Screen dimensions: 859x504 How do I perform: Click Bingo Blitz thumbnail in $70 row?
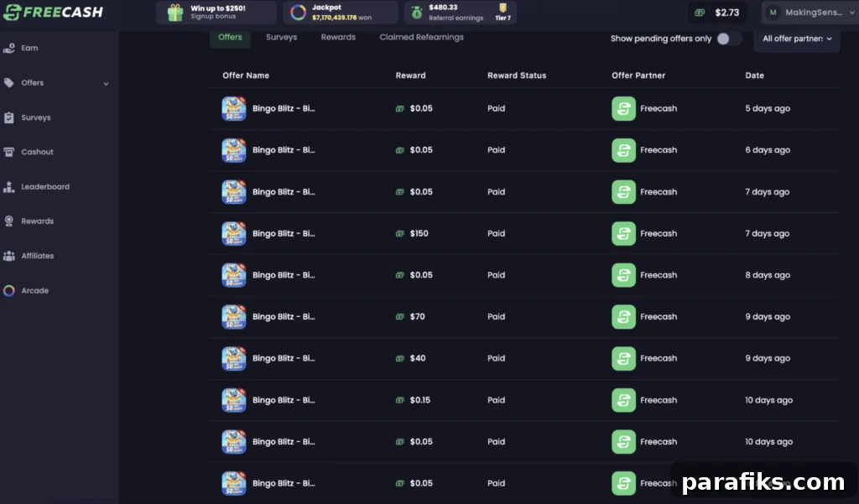pos(234,317)
